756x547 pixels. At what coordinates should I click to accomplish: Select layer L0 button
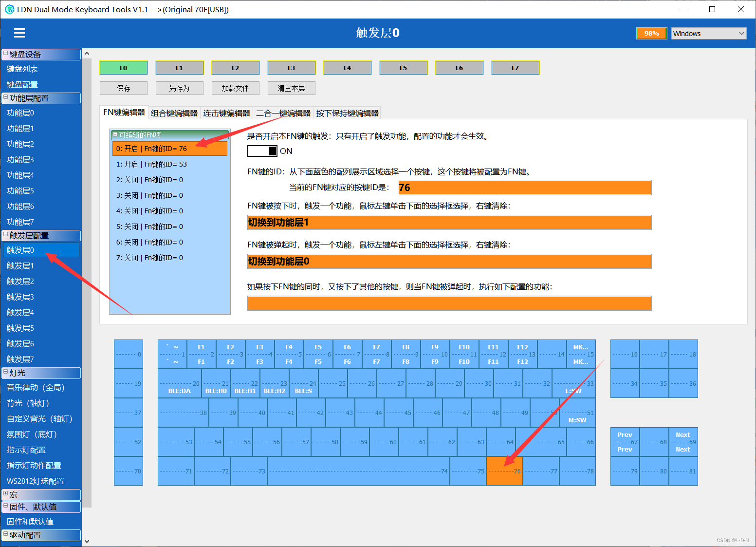[124, 68]
